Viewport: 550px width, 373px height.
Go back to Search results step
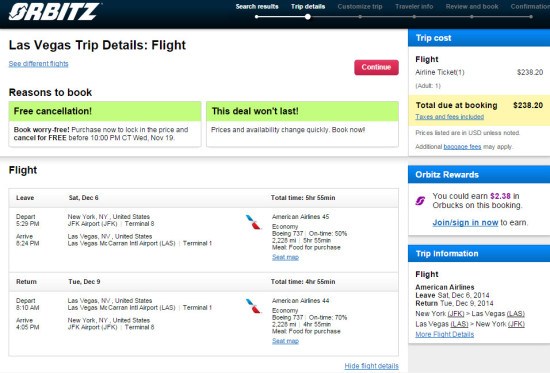(257, 6)
